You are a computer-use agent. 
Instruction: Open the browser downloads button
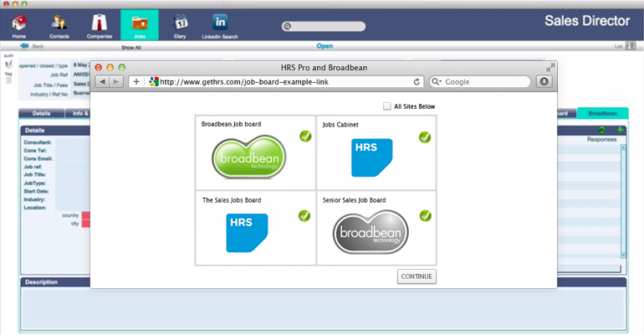[544, 82]
